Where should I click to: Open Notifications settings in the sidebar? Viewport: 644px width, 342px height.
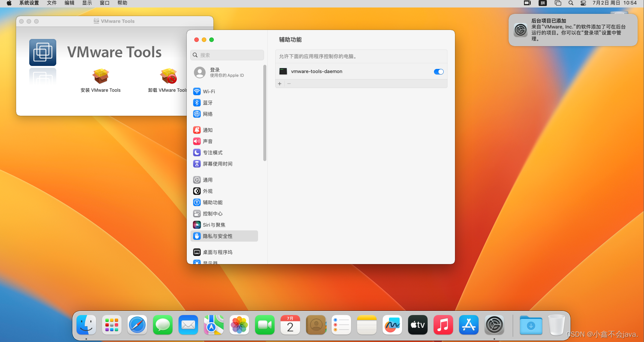pos(224,130)
